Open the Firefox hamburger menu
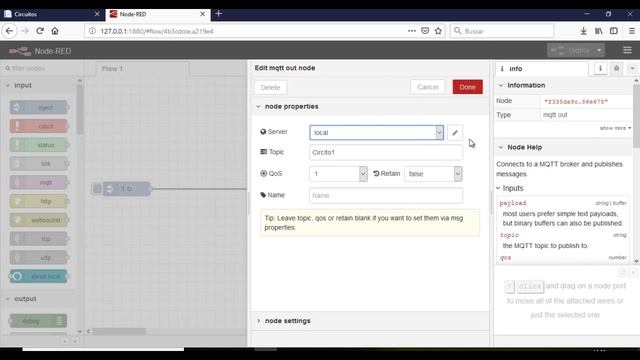Image resolution: width=640 pixels, height=360 pixels. [x=632, y=31]
